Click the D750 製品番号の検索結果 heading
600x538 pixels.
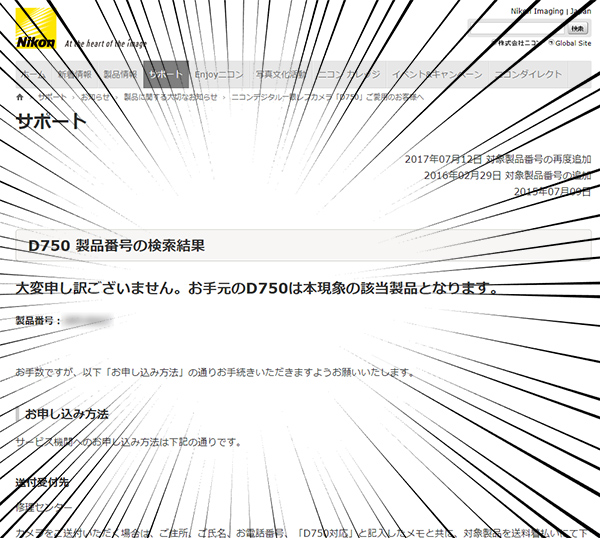click(117, 246)
